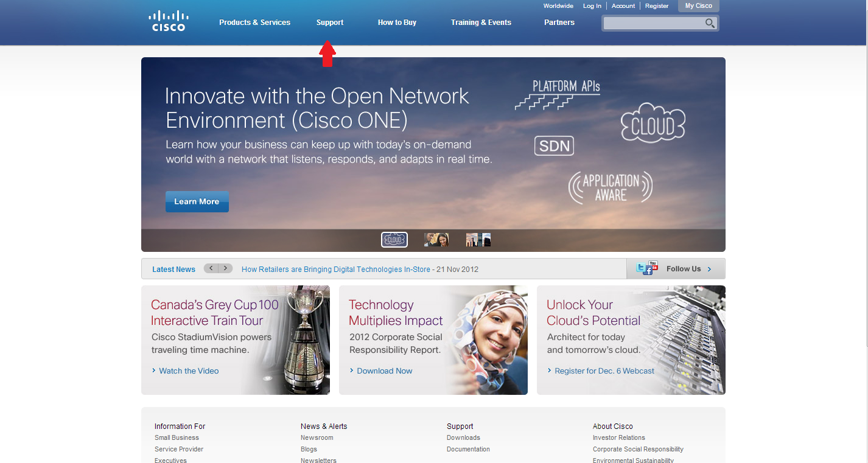Viewport: 868px width, 463px height.
Task: Click the Watch the Video link
Action: 189,371
